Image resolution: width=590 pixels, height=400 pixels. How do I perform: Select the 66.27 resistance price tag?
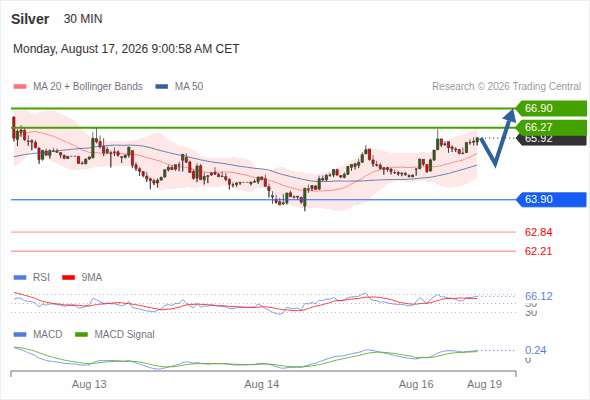pos(551,127)
